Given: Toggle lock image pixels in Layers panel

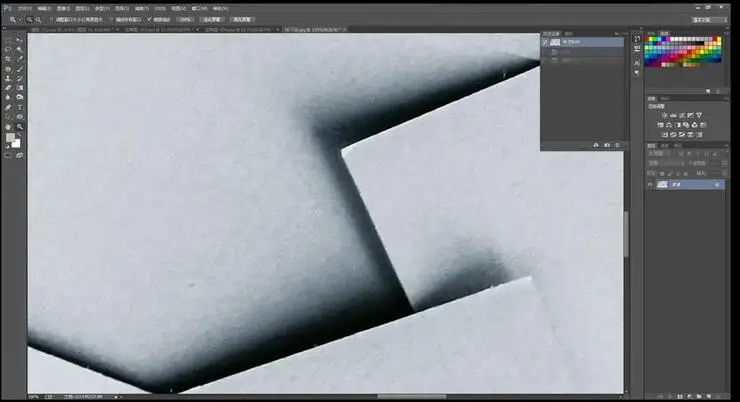Looking at the screenshot, I should pyautogui.click(x=670, y=174).
